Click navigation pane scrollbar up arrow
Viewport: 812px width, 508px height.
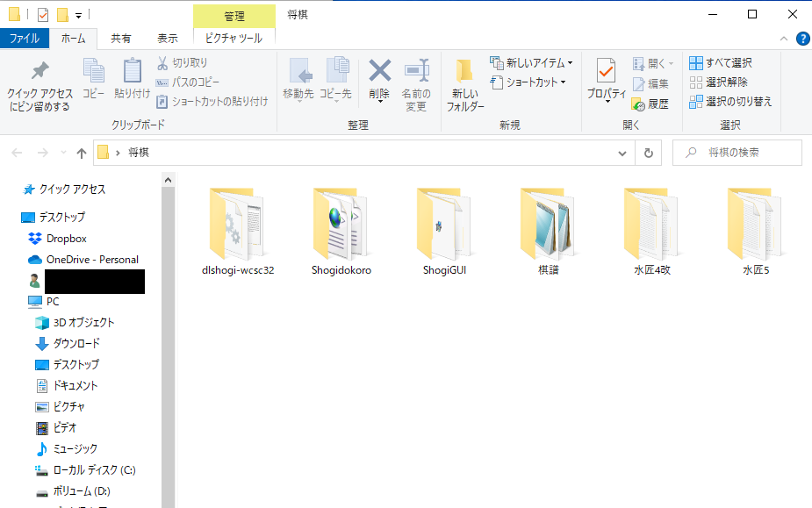pyautogui.click(x=168, y=180)
